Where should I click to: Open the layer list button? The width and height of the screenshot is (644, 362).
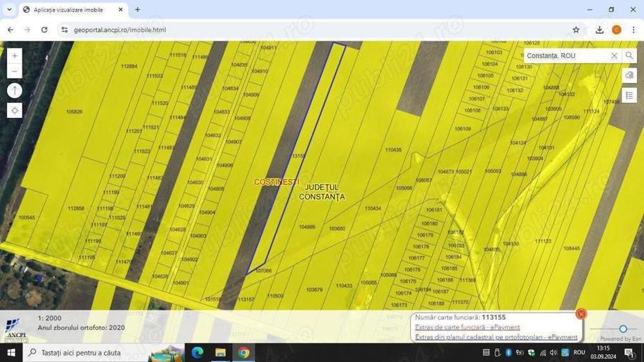pos(629,96)
